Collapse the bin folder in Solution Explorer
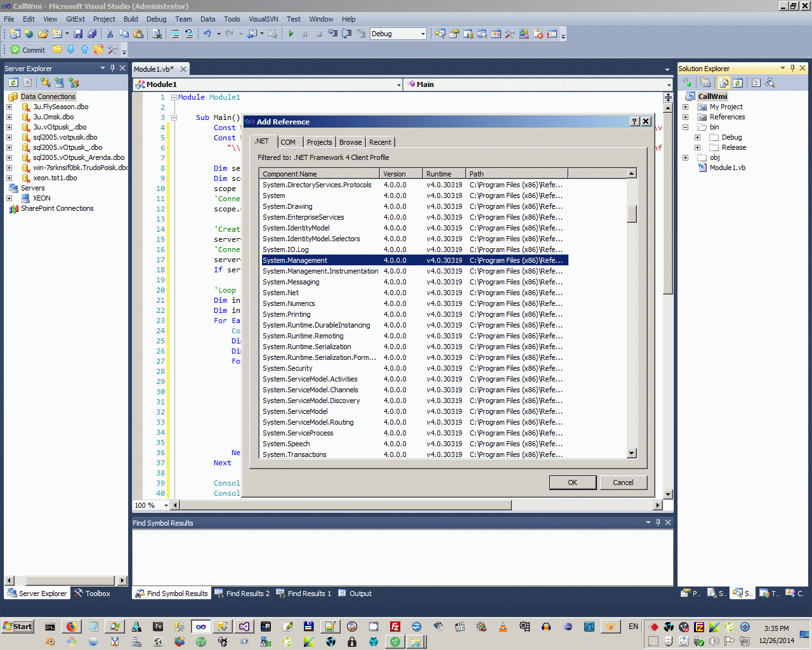 pos(685,127)
